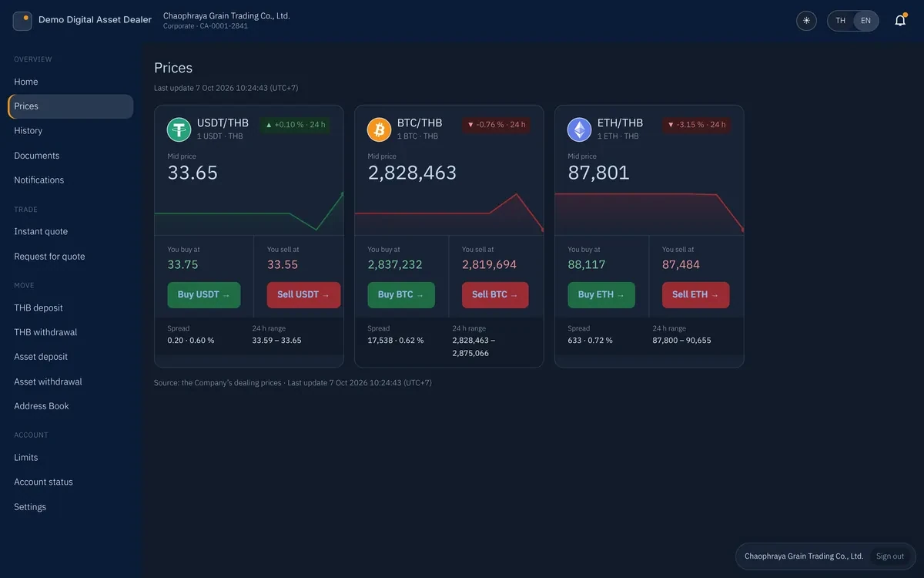Click the BTC -0.76 % 24 h change badge
Image resolution: width=924 pixels, height=578 pixels.
pyautogui.click(x=496, y=125)
